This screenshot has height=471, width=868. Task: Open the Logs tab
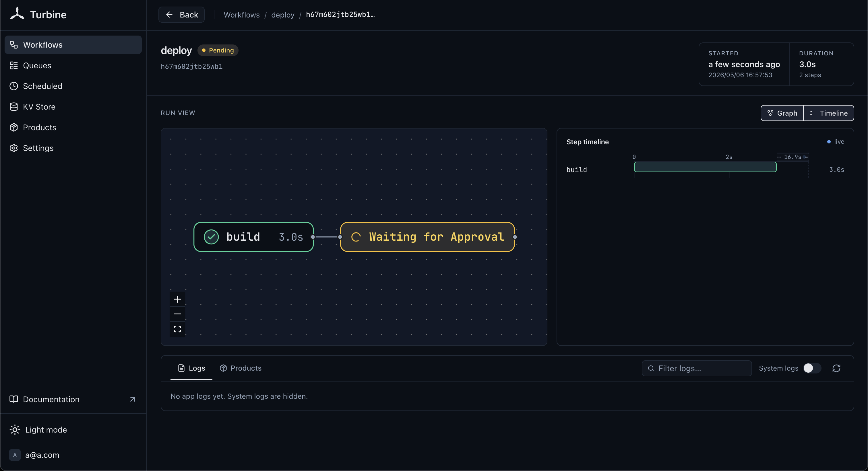pyautogui.click(x=191, y=368)
